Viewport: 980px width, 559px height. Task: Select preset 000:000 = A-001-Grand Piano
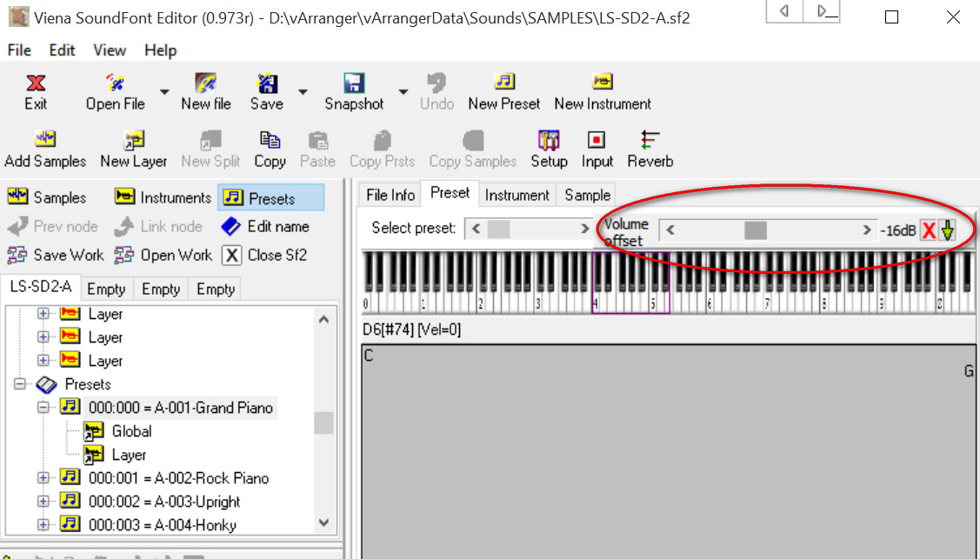(180, 407)
